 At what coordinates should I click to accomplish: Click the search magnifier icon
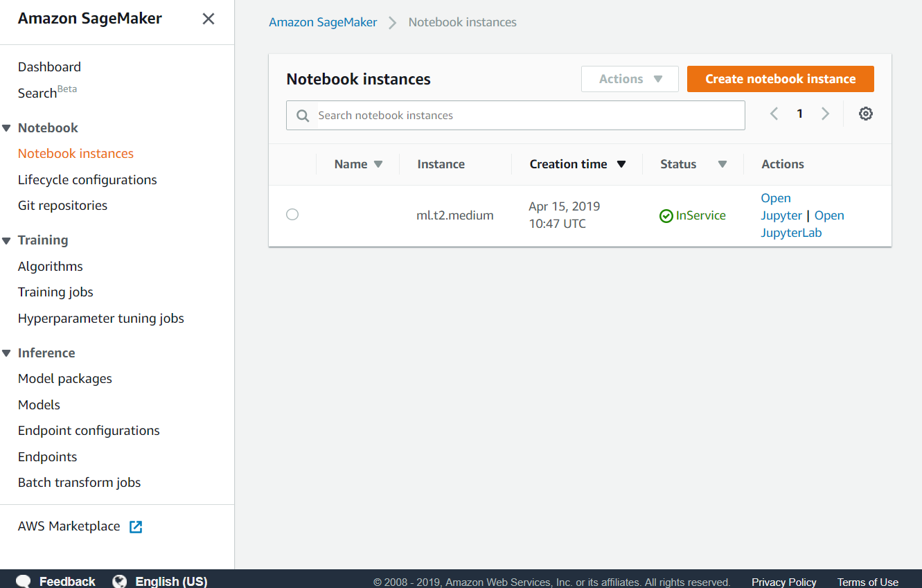click(x=303, y=116)
